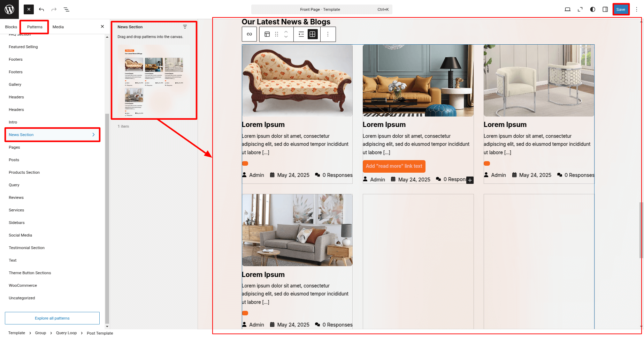
Task: Open the editor Options menu
Action: (x=636, y=9)
